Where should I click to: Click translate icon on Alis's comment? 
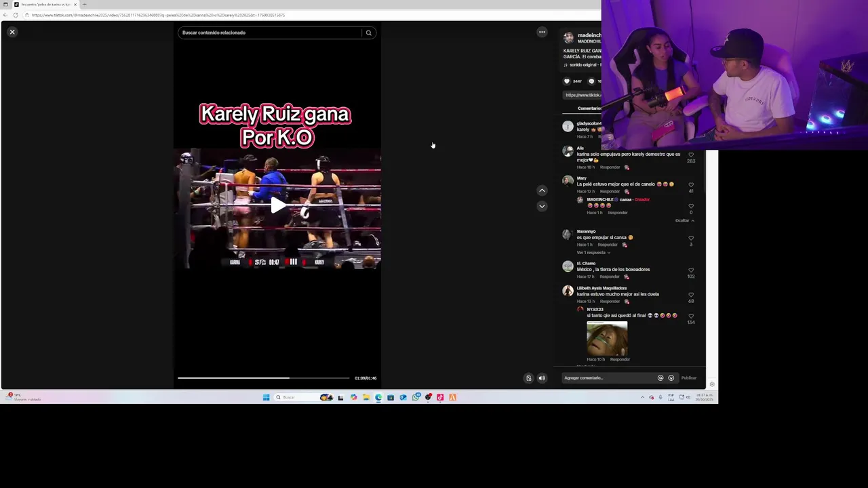627,167
